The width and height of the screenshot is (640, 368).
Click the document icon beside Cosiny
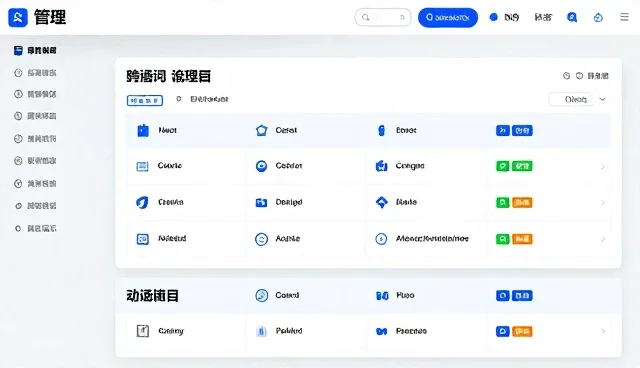click(x=142, y=331)
